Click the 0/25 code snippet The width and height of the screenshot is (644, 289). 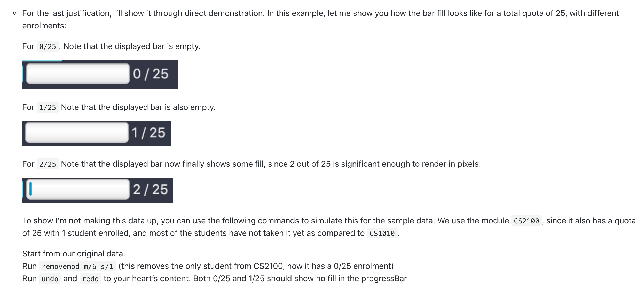tap(48, 47)
